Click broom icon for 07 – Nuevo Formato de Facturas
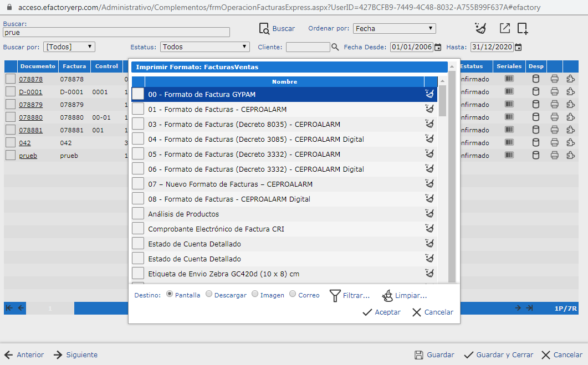Screen dimensions: 588x365 [x=430, y=183]
